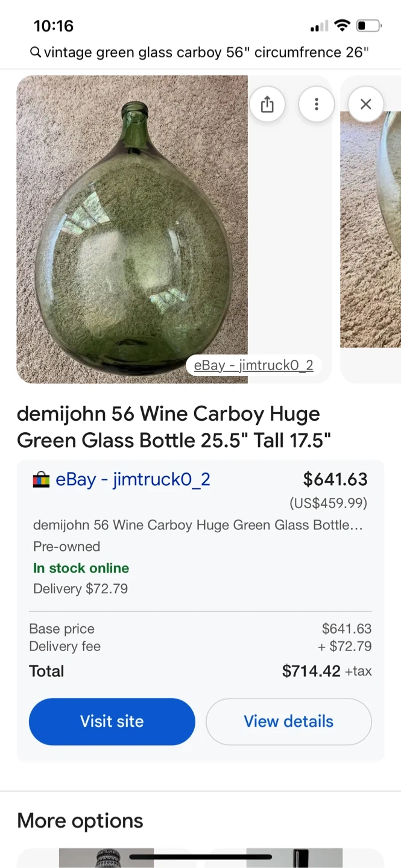Close the product detail panel
This screenshot has height=868, width=401.
tap(365, 104)
